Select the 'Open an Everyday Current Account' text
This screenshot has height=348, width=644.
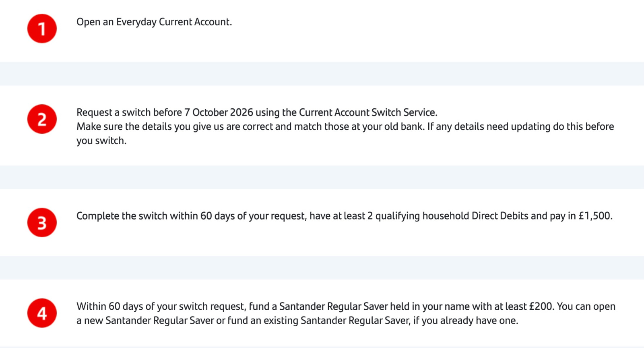click(x=154, y=22)
